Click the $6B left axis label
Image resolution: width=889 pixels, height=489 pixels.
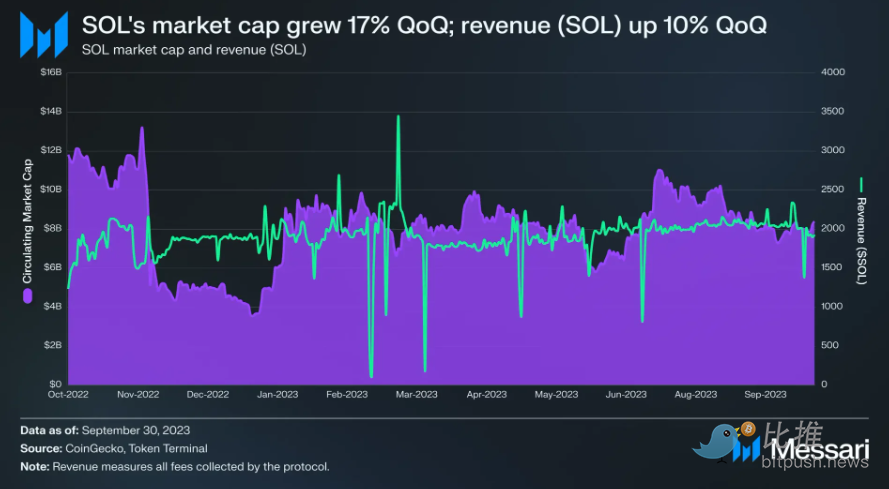pos(53,267)
